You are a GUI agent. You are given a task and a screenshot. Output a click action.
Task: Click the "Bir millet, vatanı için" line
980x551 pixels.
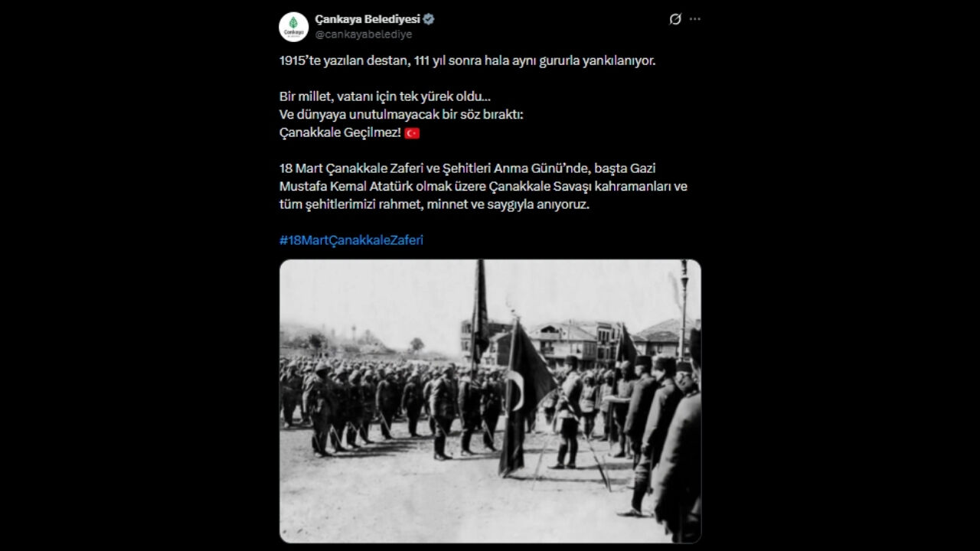pyautogui.click(x=384, y=98)
